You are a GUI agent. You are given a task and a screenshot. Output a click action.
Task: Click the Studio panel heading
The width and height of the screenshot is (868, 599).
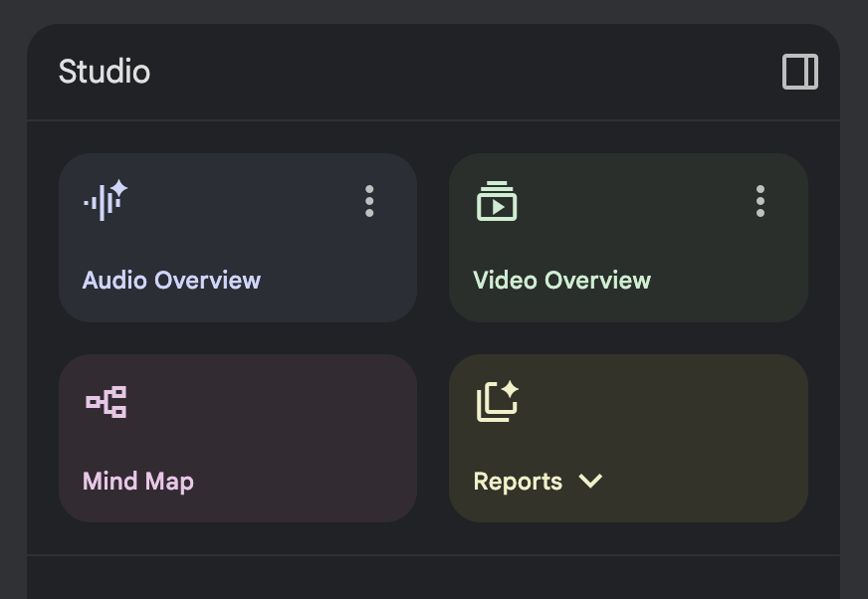(x=105, y=72)
